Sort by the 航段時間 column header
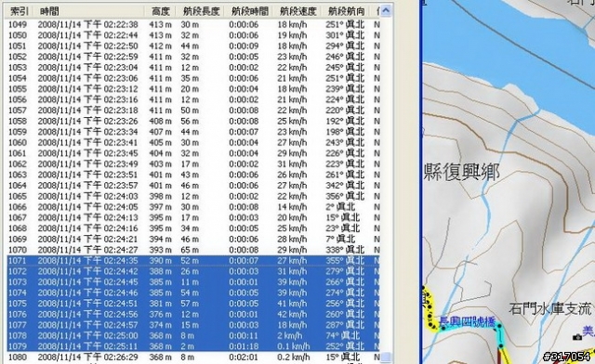The height and width of the screenshot is (364, 595). coord(249,11)
